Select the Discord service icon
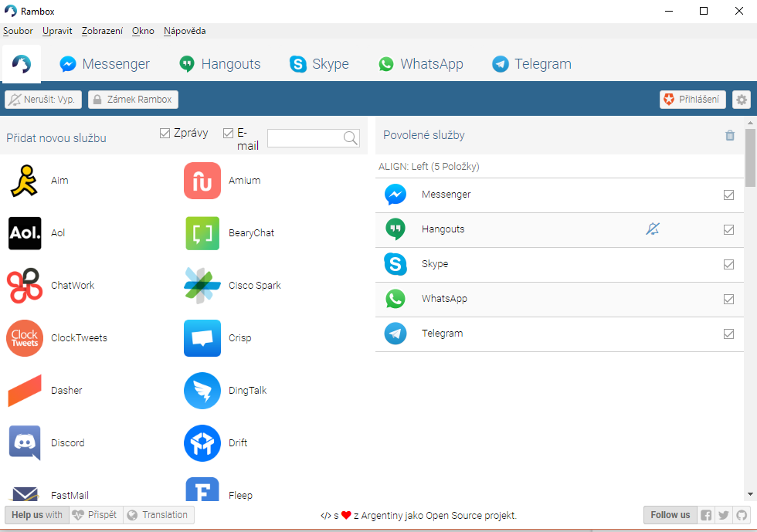The height and width of the screenshot is (532, 757). click(25, 442)
